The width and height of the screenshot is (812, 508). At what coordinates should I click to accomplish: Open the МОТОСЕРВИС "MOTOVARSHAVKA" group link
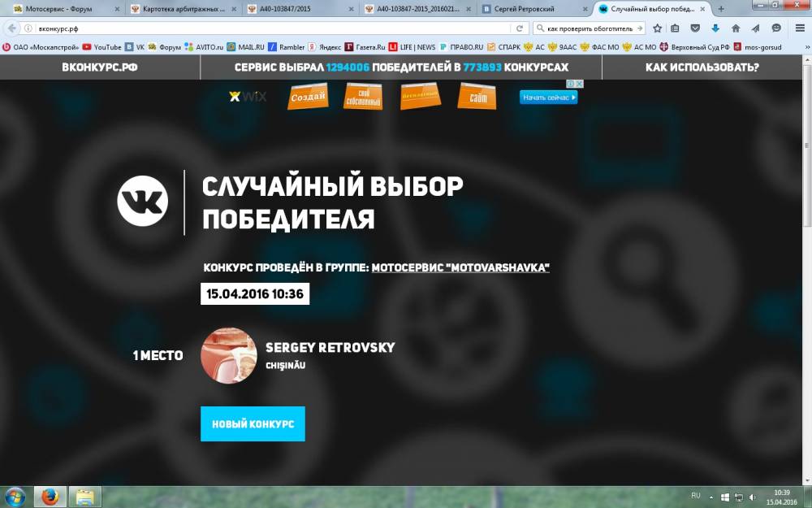460,267
